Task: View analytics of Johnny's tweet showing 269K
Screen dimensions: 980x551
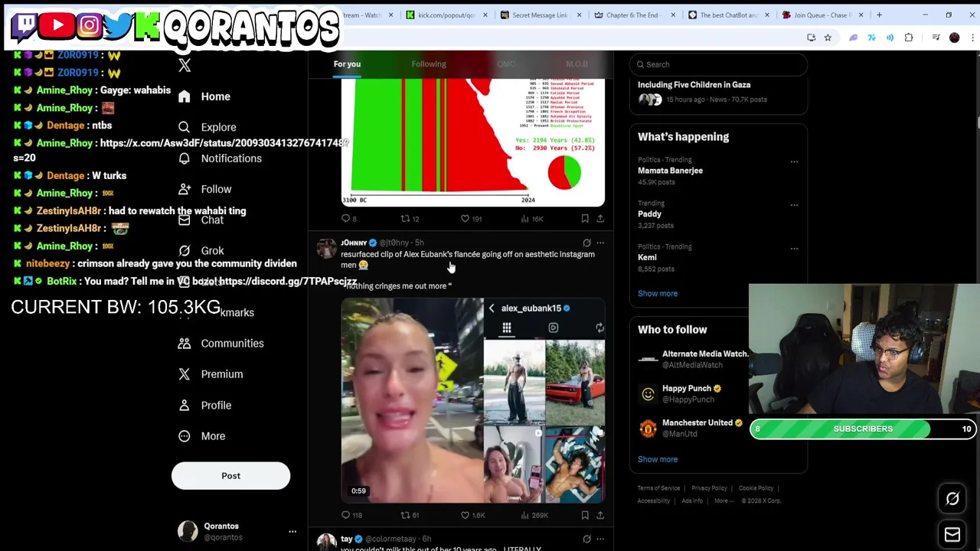Action: pos(534,516)
